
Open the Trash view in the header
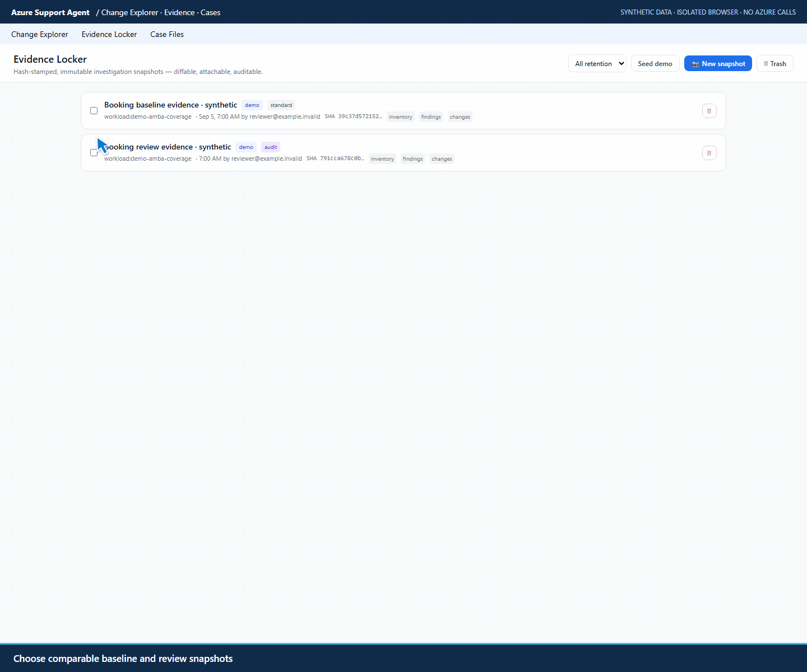click(775, 63)
